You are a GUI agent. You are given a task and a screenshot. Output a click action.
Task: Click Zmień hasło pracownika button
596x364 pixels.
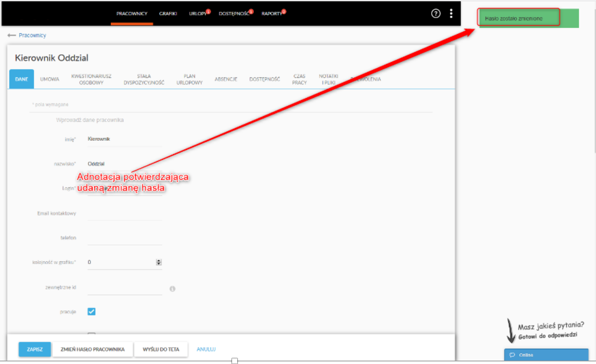click(x=93, y=349)
